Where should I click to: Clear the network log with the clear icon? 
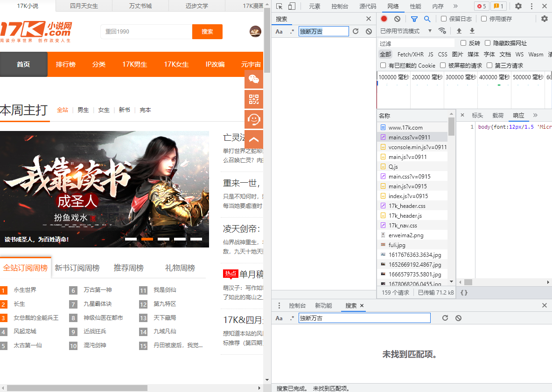(397, 19)
